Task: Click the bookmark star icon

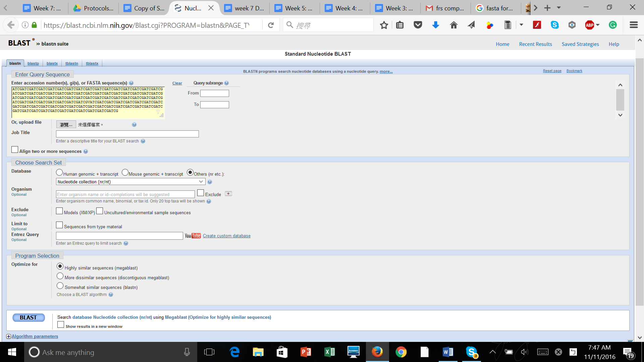Action: pyautogui.click(x=384, y=25)
